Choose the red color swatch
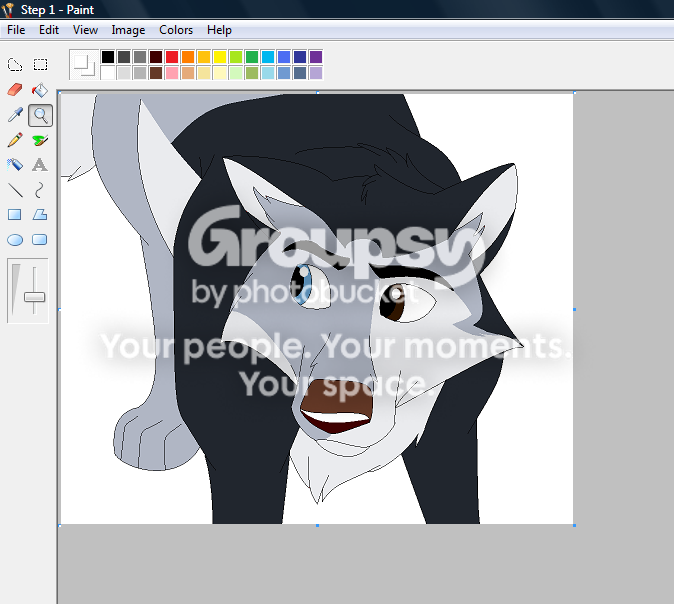The width and height of the screenshot is (674, 604). [172, 57]
